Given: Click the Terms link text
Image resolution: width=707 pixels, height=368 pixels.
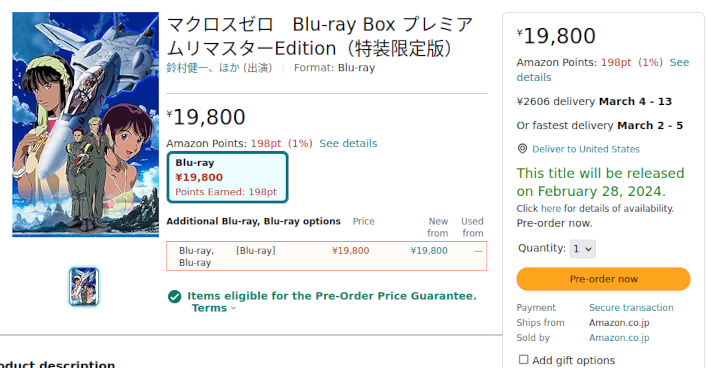Looking at the screenshot, I should tap(209, 308).
